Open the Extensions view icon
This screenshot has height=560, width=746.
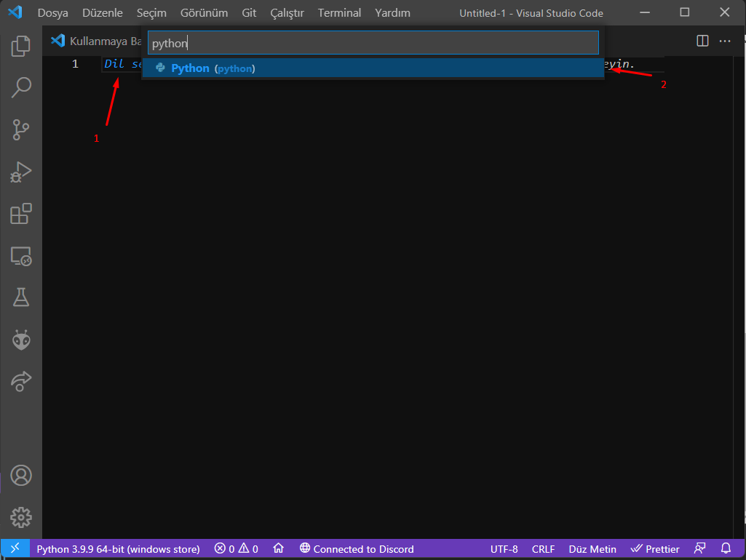click(x=21, y=214)
